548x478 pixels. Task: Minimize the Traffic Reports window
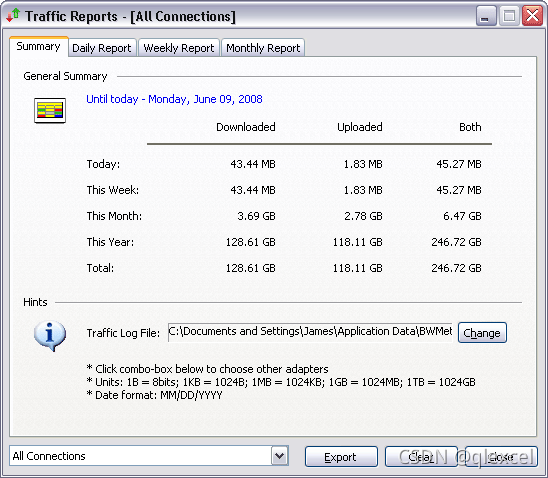coord(486,16)
